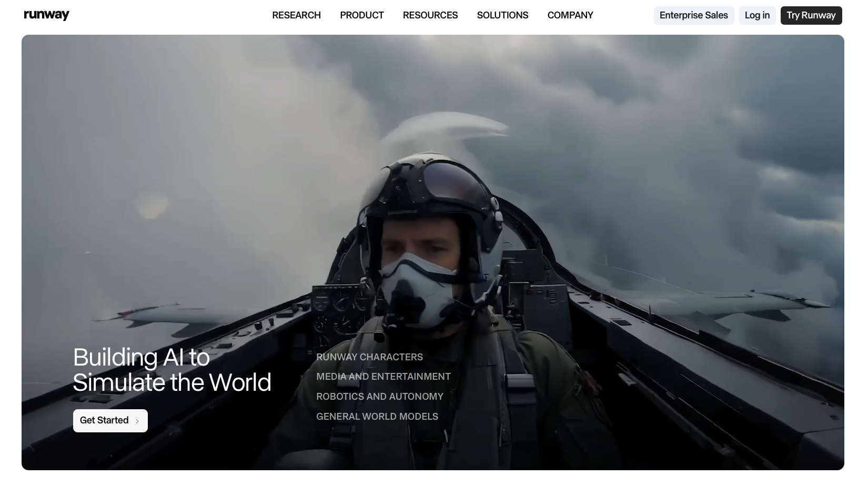868x486 pixels.
Task: Select Runway Characters hero link
Action: 369,357
